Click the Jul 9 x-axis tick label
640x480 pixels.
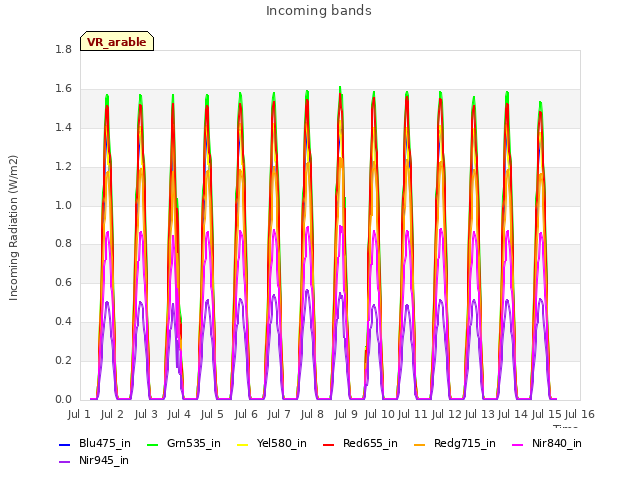click(x=346, y=414)
